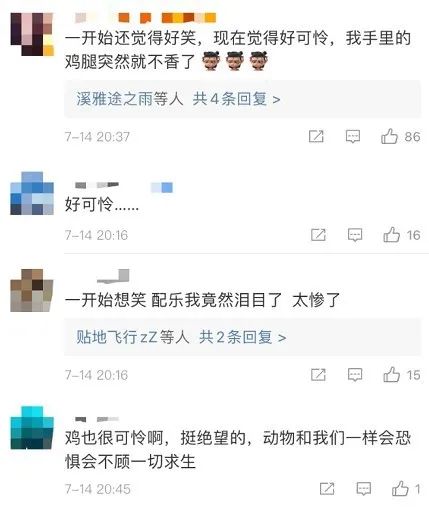Open the first commenter's avatar
The height and width of the screenshot is (511, 429).
point(32,34)
